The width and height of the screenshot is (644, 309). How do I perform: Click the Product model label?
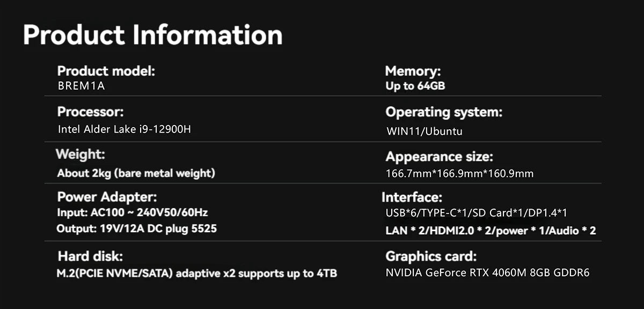coord(106,71)
